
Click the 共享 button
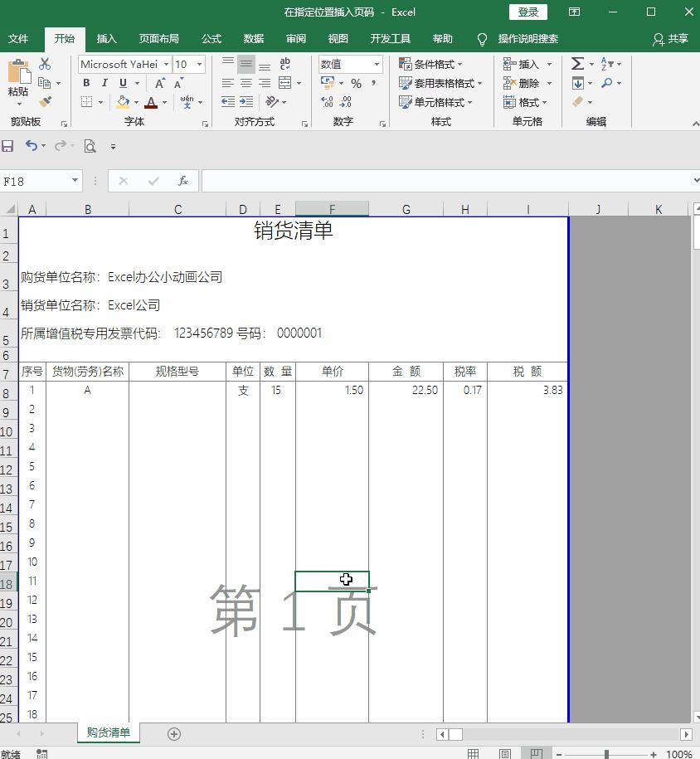coord(678,38)
